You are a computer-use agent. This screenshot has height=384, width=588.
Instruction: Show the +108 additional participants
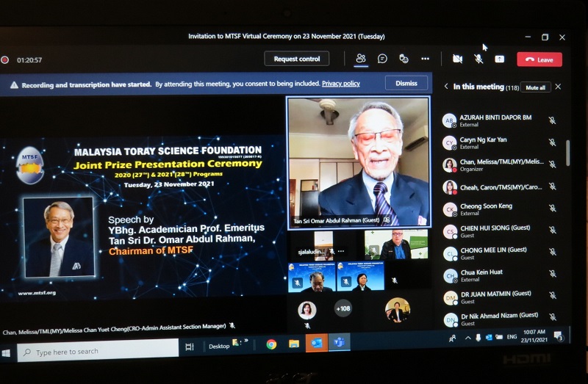click(343, 308)
